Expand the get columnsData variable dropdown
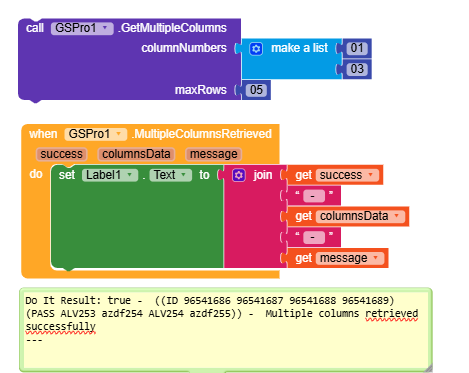469x373 pixels. [x=360, y=216]
